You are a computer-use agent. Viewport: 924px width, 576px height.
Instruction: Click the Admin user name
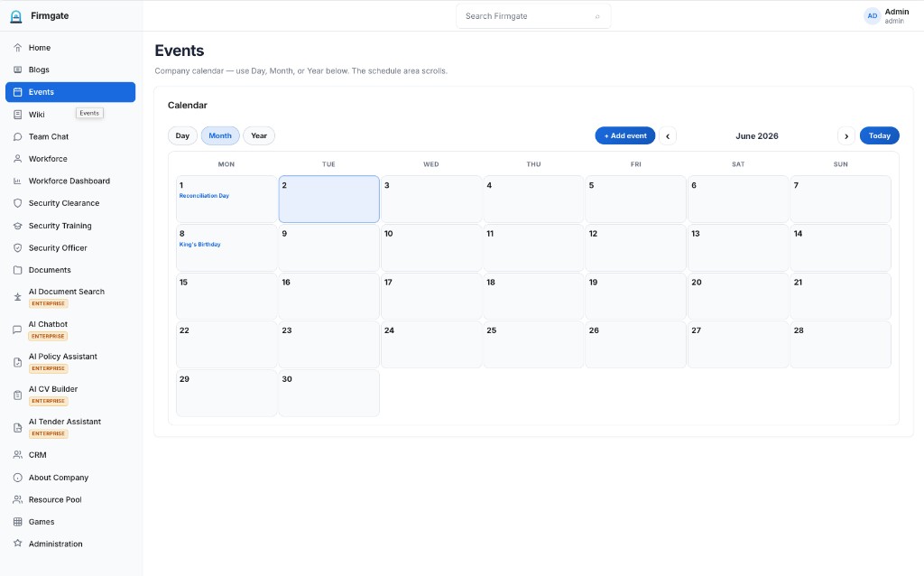897,12
